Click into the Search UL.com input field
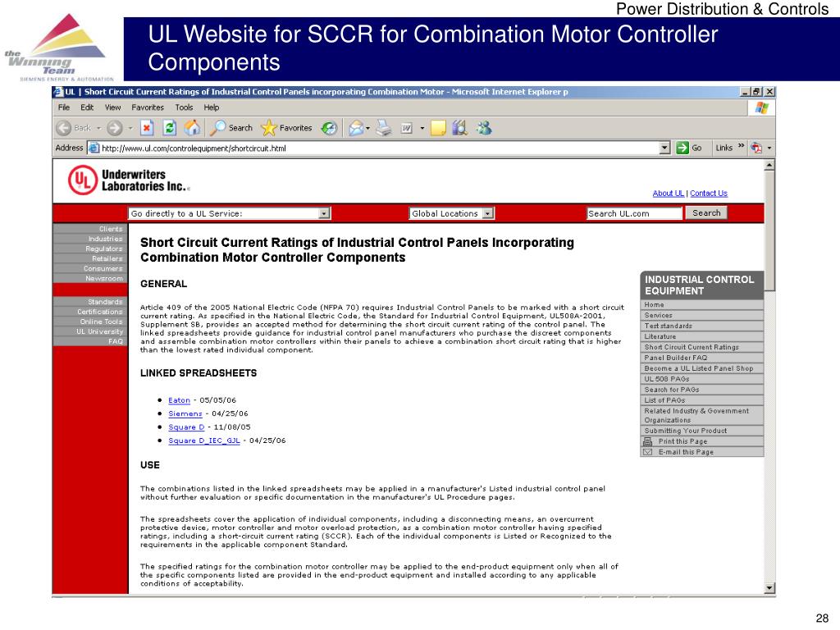The width and height of the screenshot is (840, 630). point(634,214)
